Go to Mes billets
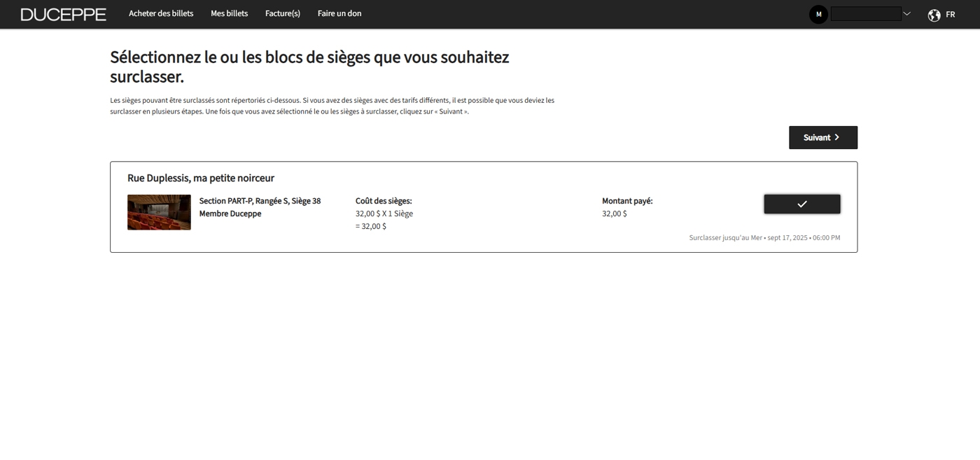The height and width of the screenshot is (460, 980). 229,13
